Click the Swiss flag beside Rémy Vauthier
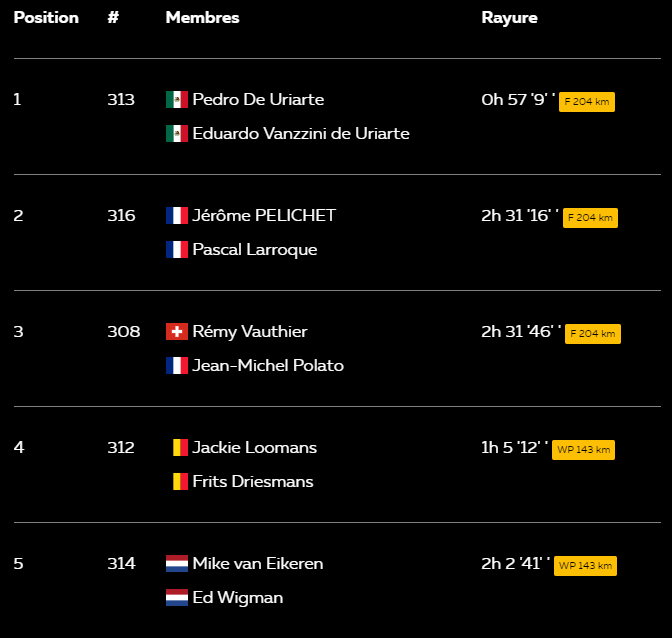 pos(177,332)
